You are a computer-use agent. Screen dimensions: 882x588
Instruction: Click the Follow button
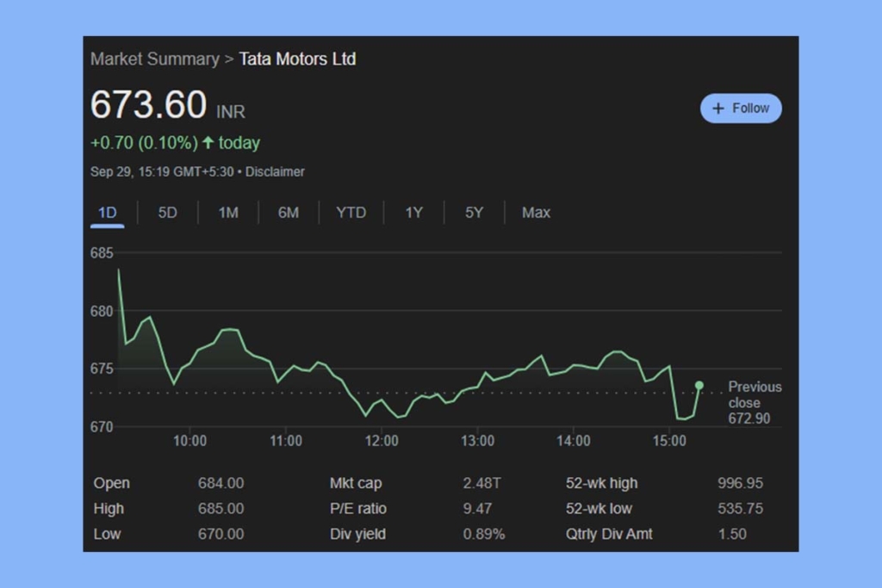pos(740,108)
